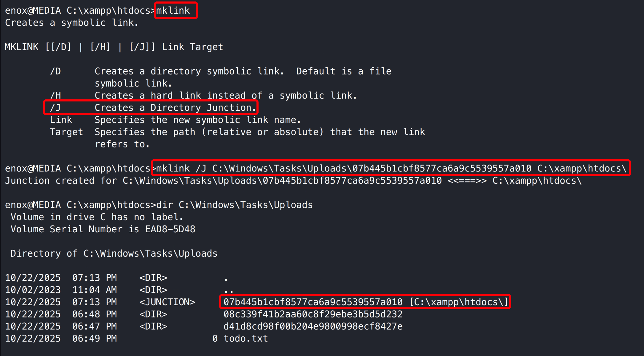Click the 'Junction created for' output line
This screenshot has width=644, height=356.
pos(293,181)
